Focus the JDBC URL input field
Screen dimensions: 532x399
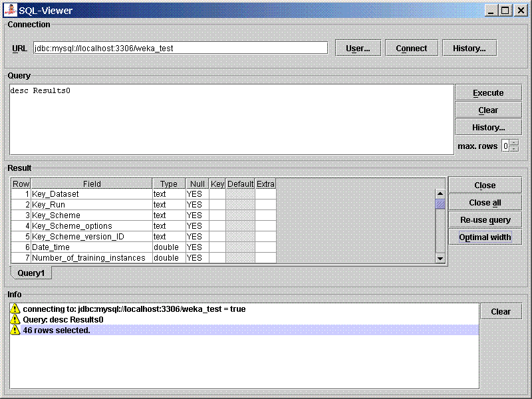point(180,48)
